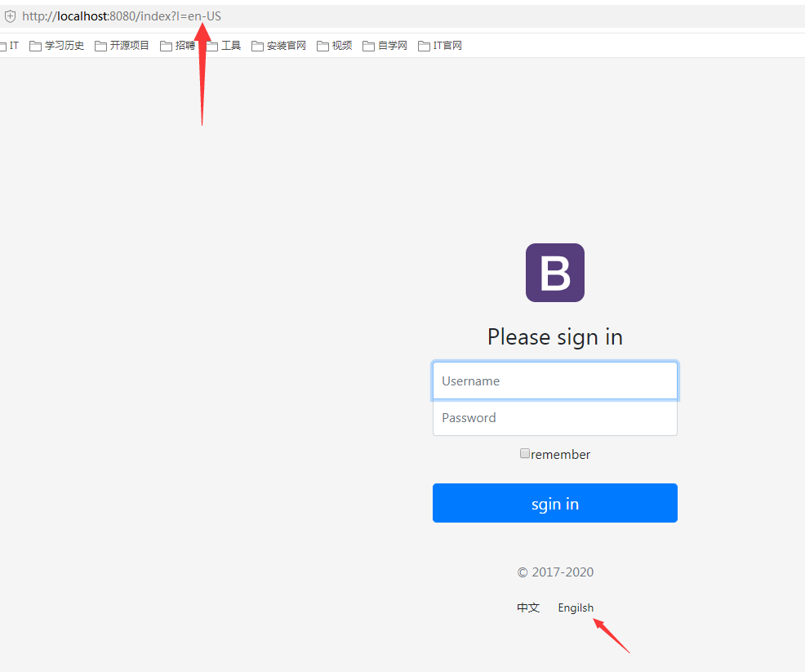Open the IT官网 bookmark folder
The image size is (805, 672).
point(440,45)
